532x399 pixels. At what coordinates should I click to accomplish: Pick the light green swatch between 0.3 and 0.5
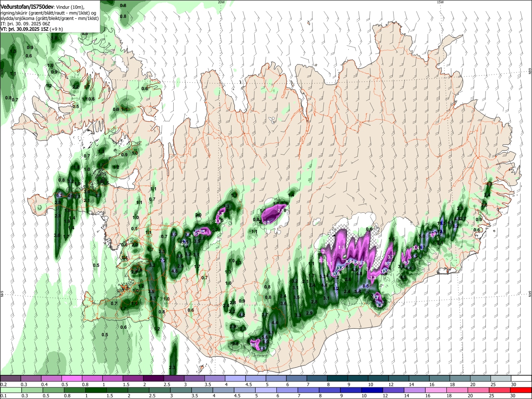[32, 390]
